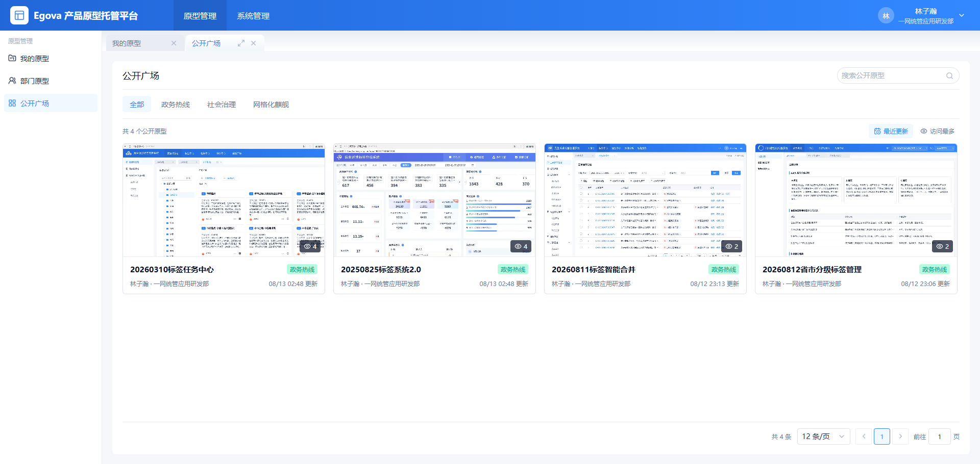Click the title 20260310标签任务中心
This screenshot has height=464, width=980.
172,269
